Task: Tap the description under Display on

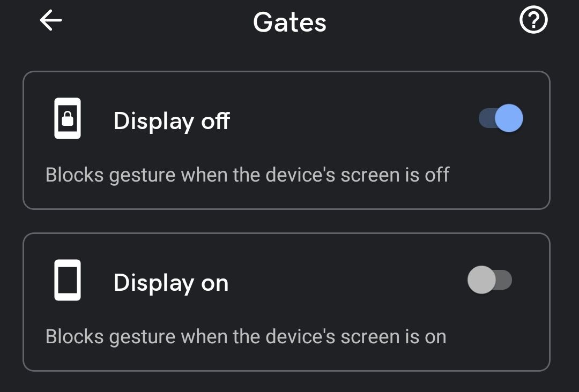Action: pos(246,336)
